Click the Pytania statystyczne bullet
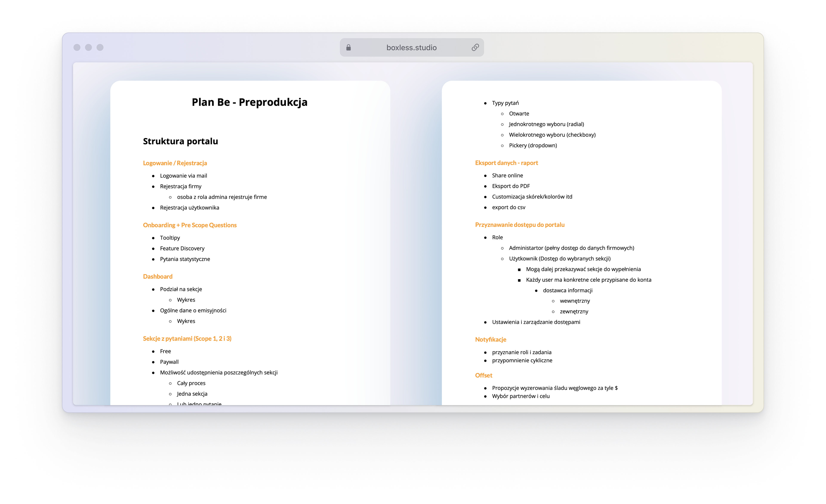Image resolution: width=826 pixels, height=504 pixels. pos(185,259)
